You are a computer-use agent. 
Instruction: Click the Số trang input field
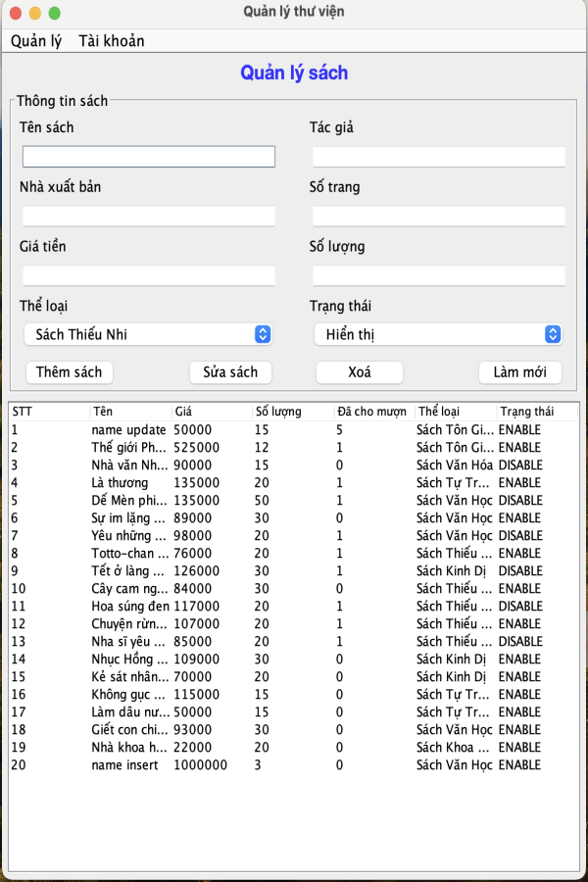[x=439, y=216]
